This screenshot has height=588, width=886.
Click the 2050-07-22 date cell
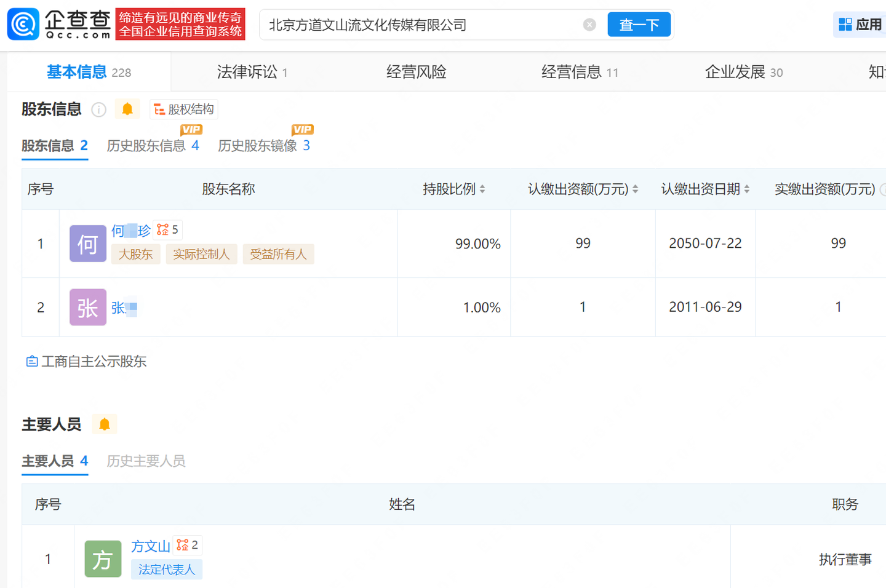(705, 243)
